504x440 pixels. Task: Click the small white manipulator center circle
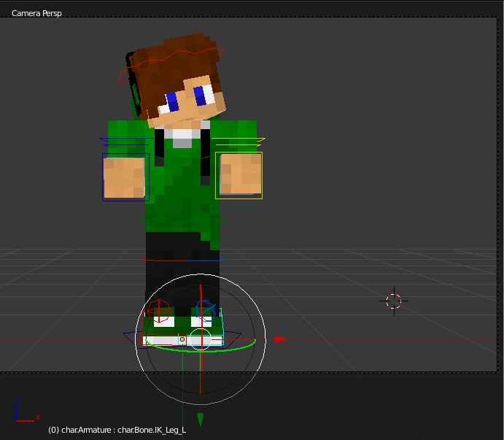click(x=201, y=339)
